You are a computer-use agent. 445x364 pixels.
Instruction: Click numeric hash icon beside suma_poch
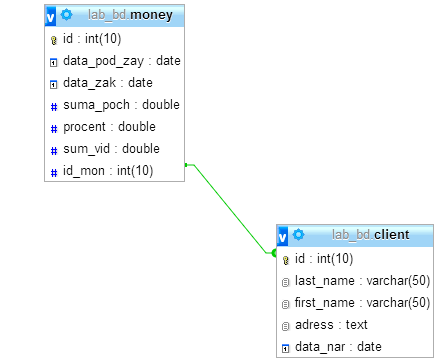pos(54,107)
